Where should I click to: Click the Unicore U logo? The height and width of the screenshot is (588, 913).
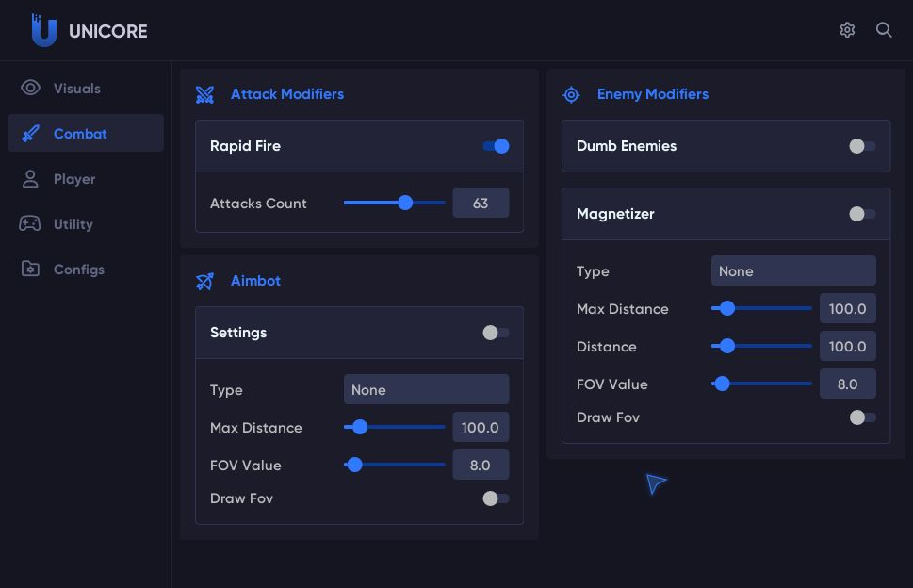tap(43, 30)
